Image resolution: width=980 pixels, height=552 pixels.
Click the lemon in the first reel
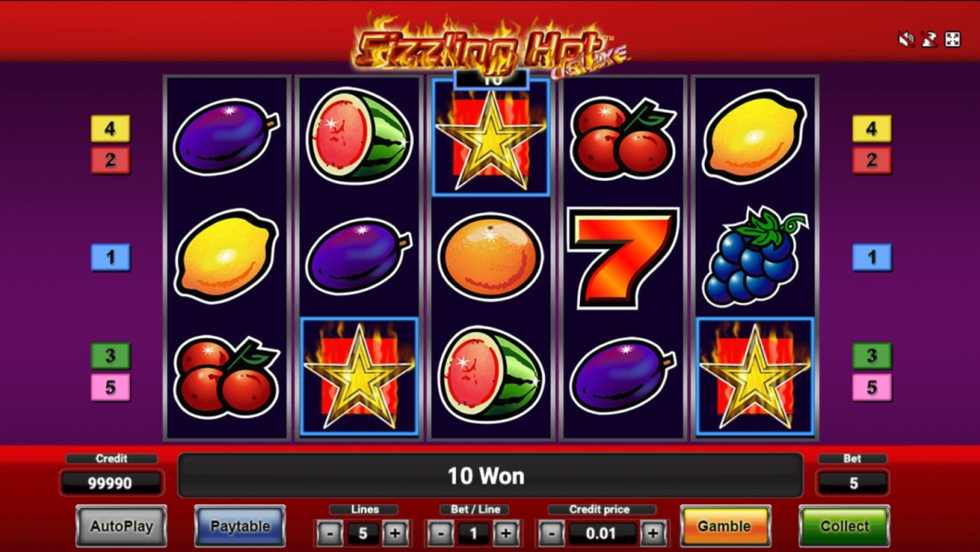226,256
